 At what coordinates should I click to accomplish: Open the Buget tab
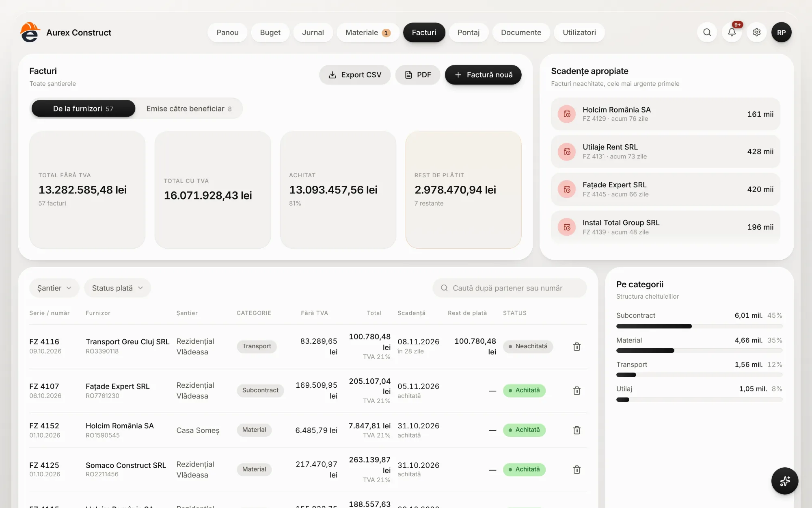270,32
